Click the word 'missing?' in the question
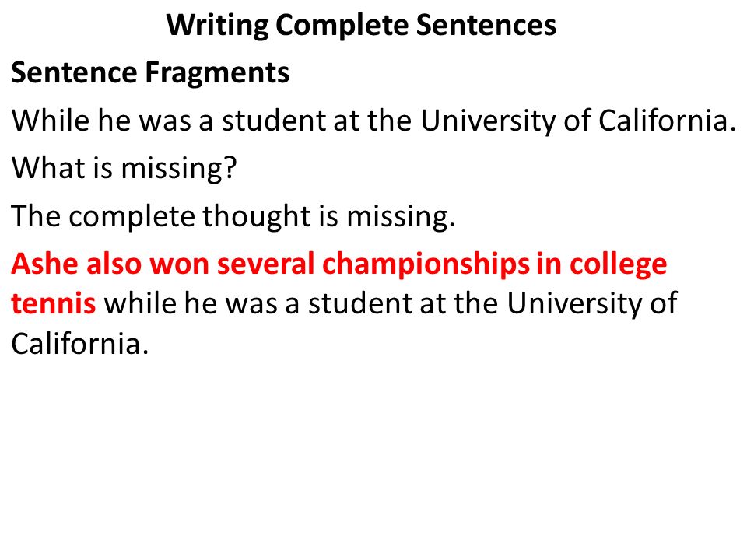Viewport: 747px width, 560px height. pyautogui.click(x=179, y=170)
